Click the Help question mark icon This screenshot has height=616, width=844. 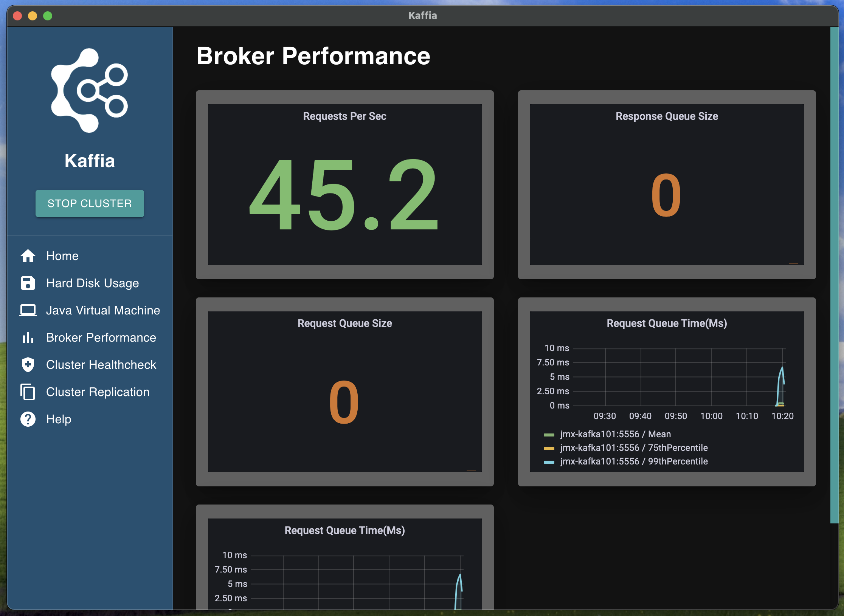pos(28,419)
